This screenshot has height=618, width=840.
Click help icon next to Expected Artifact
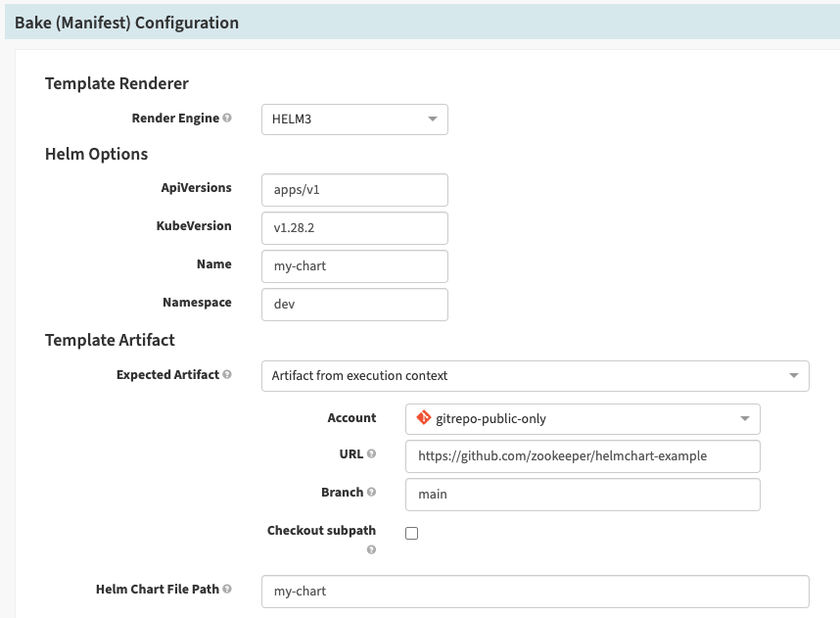pyautogui.click(x=227, y=375)
